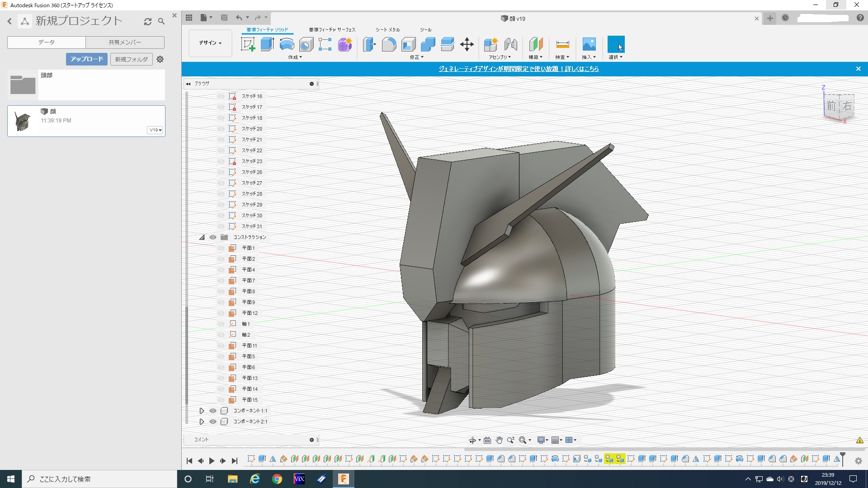Toggle visibility of コンポーネント2:1

[213, 422]
